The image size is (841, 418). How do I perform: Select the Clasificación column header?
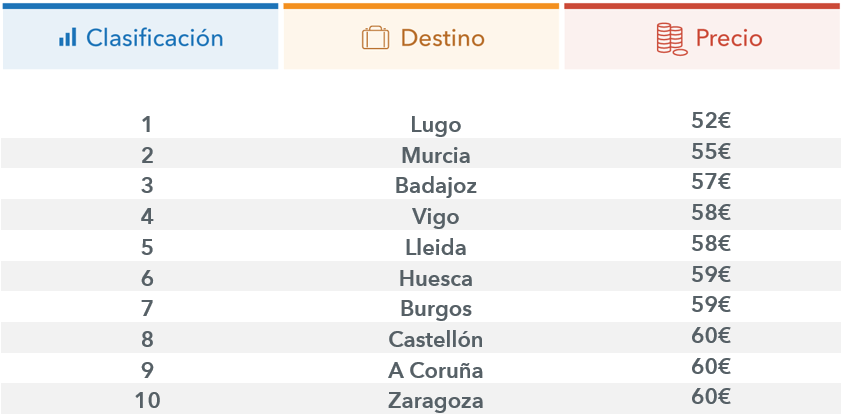click(154, 38)
